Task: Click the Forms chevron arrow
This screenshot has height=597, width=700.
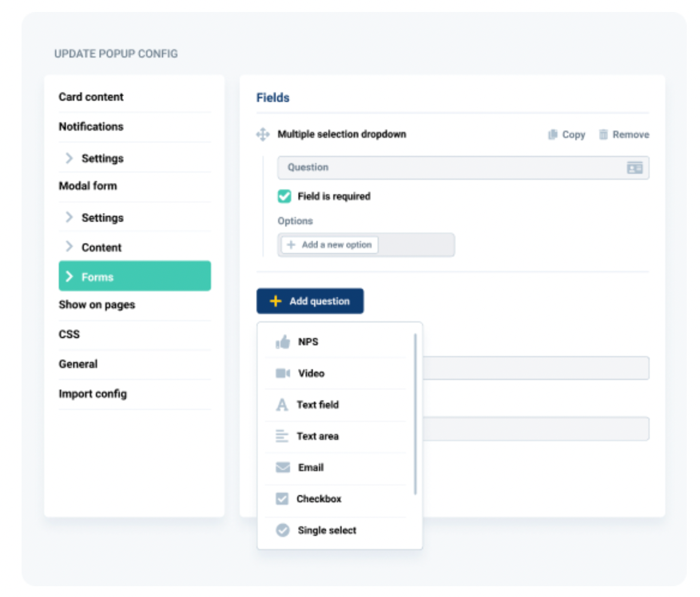Action: click(69, 276)
